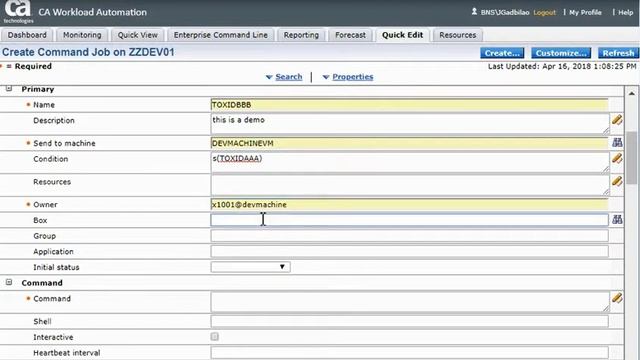
Task: Click the Description text area
Action: pos(410,124)
